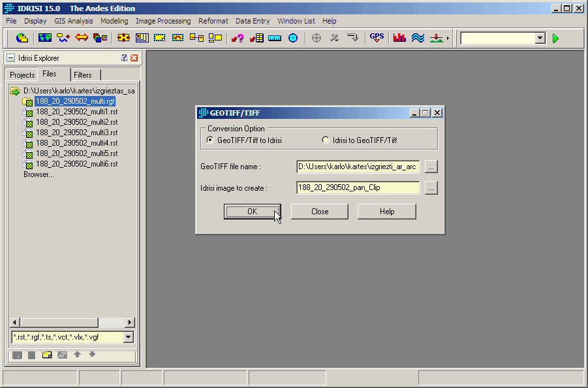Open the Modeling menu
The image size is (588, 388).
click(x=114, y=21)
